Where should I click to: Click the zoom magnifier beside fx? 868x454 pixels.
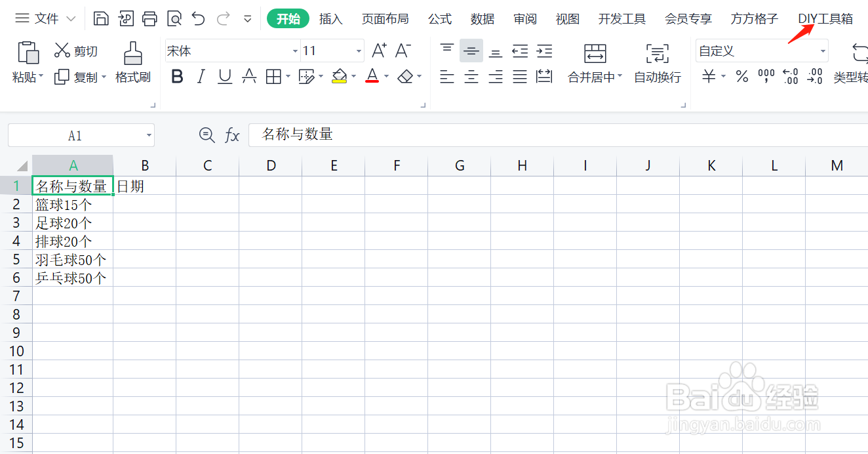point(207,135)
